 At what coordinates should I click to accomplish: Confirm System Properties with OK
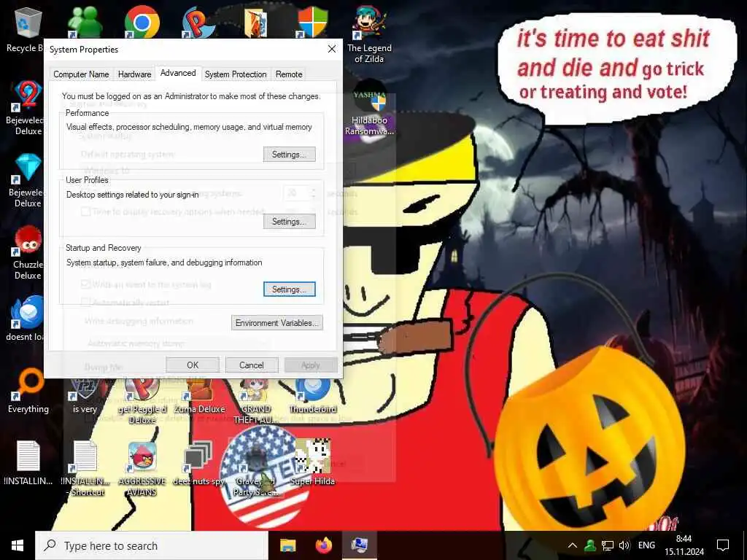(193, 365)
